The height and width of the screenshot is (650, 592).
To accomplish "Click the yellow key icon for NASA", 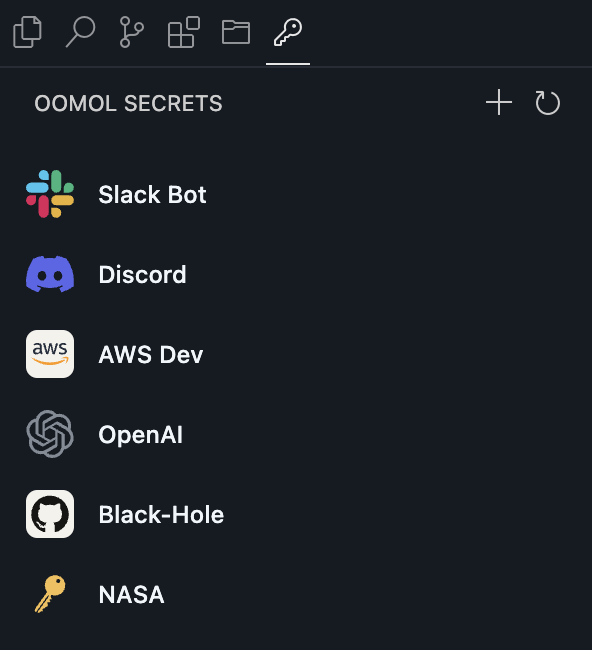I will tap(50, 594).
